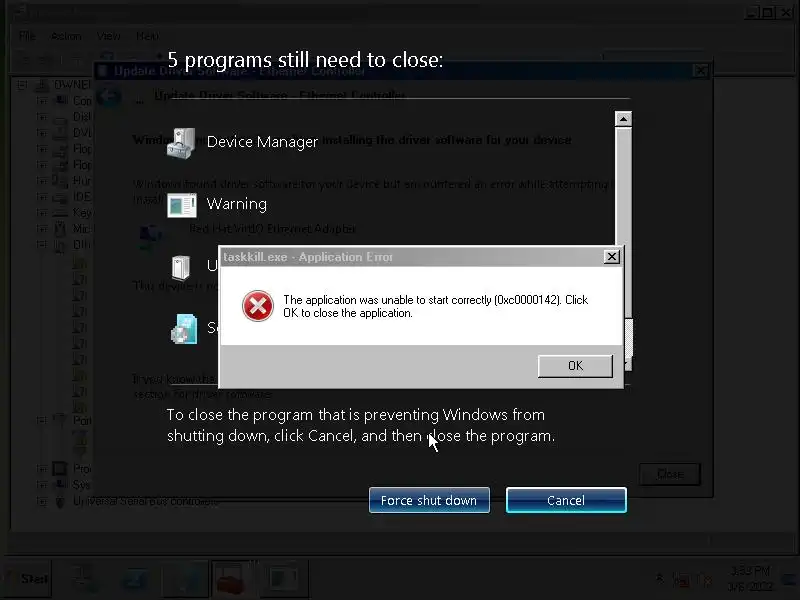Image resolution: width=800 pixels, height=600 pixels.
Task: Click the Device Manager program icon
Action: click(181, 143)
